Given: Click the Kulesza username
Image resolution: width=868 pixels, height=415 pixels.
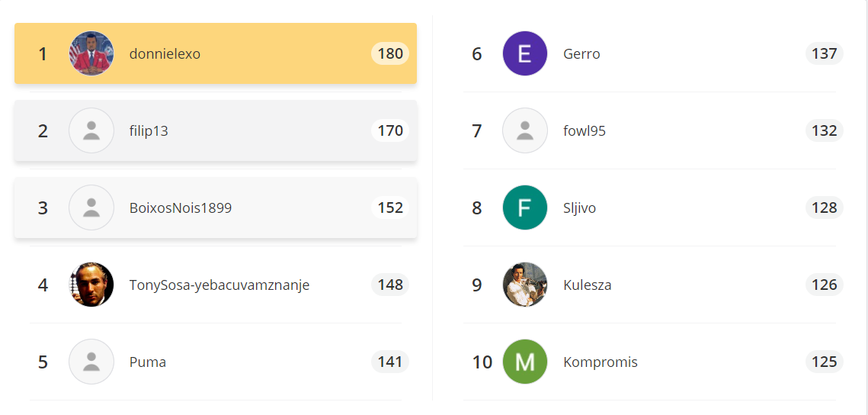Looking at the screenshot, I should click(588, 285).
